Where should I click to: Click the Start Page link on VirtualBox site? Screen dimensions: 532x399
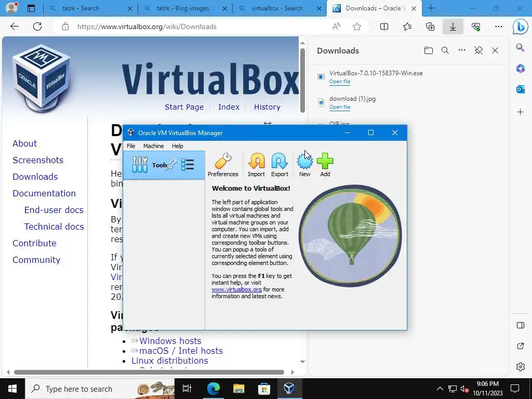tap(184, 107)
